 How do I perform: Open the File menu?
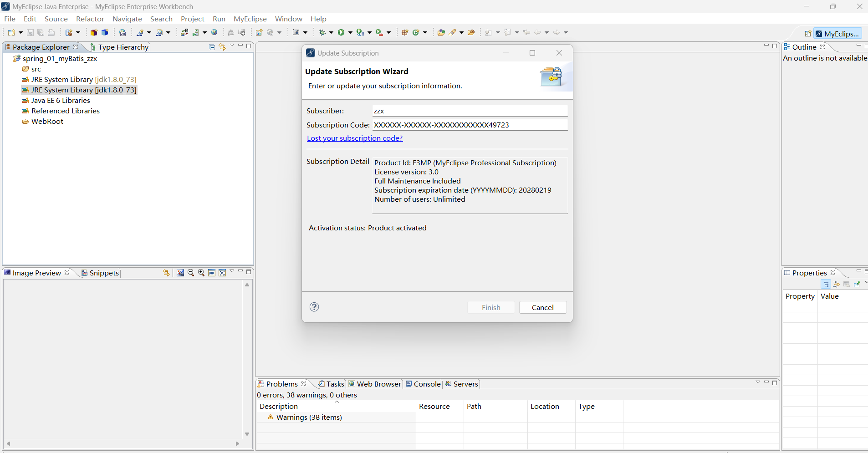point(10,19)
